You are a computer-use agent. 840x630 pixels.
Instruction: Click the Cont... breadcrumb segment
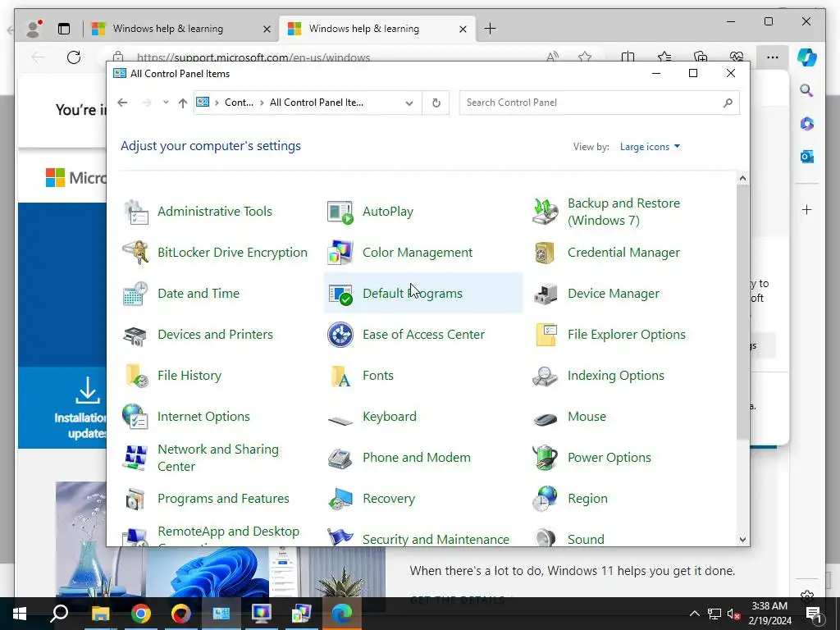pyautogui.click(x=239, y=103)
